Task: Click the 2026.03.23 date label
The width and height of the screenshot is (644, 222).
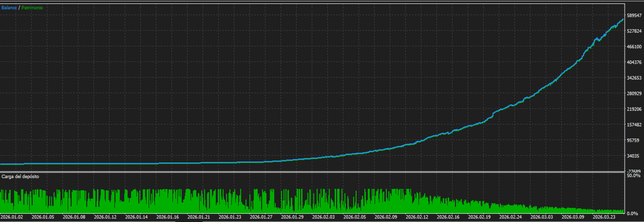Action: coord(604,217)
